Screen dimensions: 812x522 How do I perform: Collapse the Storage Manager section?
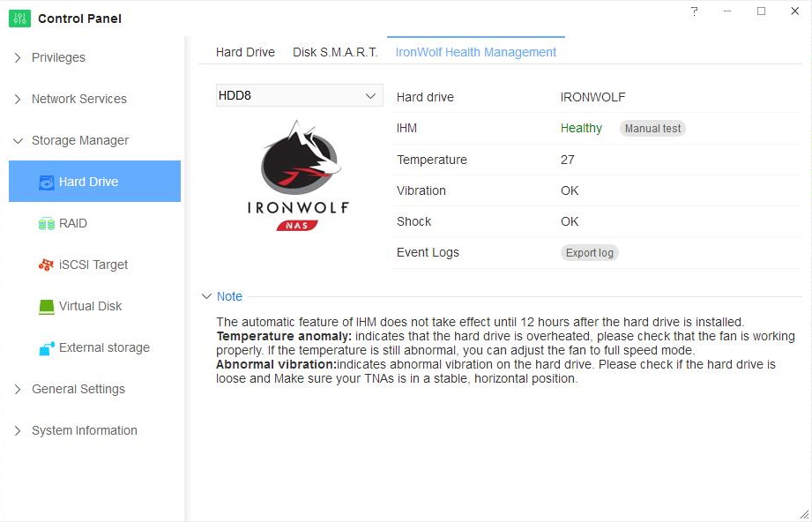[18, 140]
